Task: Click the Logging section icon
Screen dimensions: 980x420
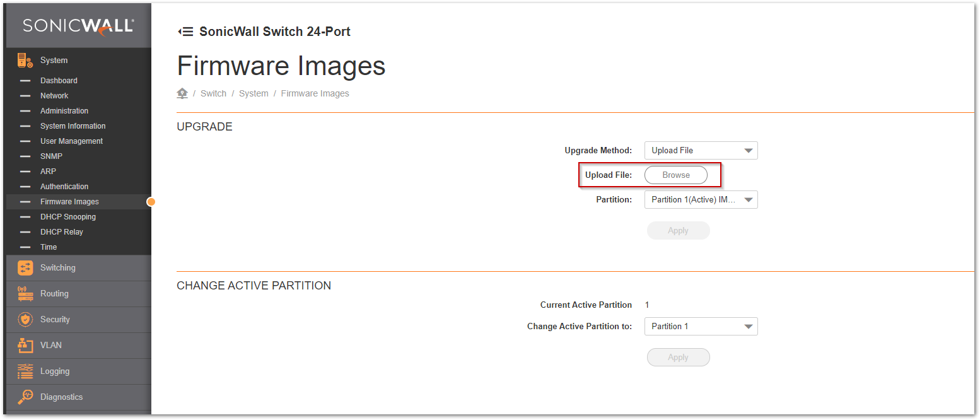Action: pos(25,371)
